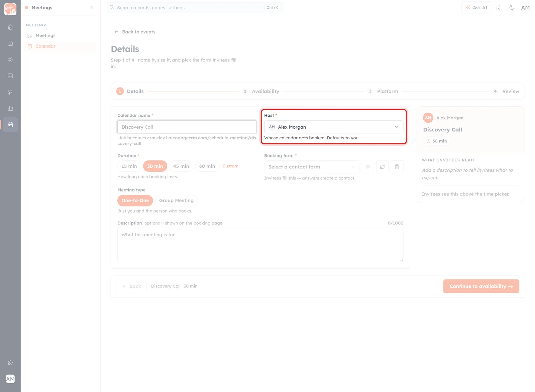Click AM avatar at sidebar bottom
The image size is (535, 392).
pyautogui.click(x=10, y=379)
